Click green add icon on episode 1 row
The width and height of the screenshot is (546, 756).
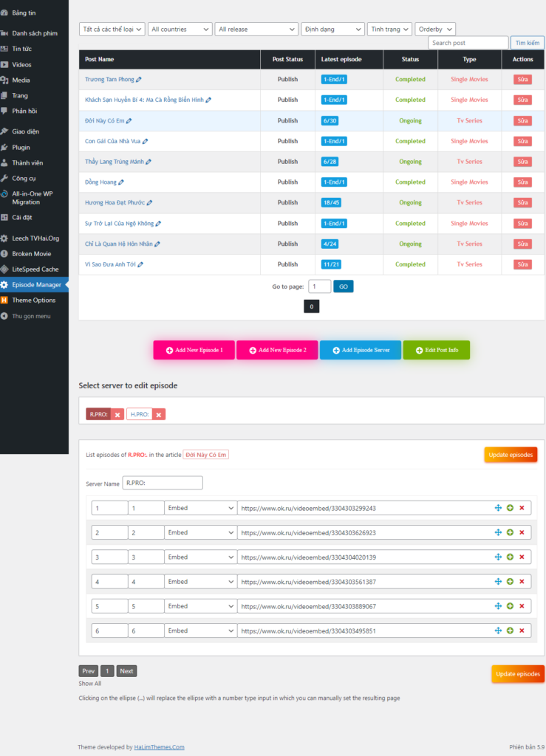click(x=510, y=508)
